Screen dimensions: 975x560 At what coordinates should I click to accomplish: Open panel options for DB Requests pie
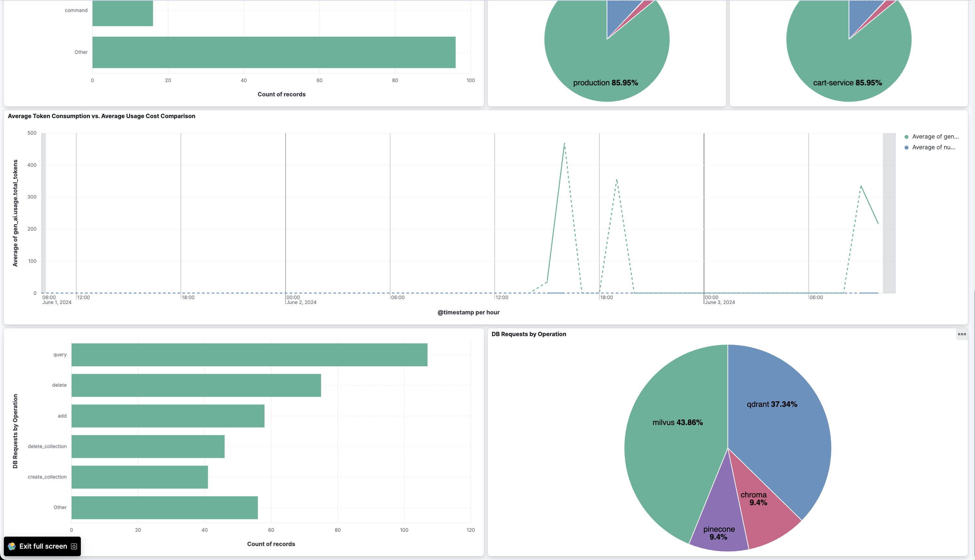click(962, 334)
